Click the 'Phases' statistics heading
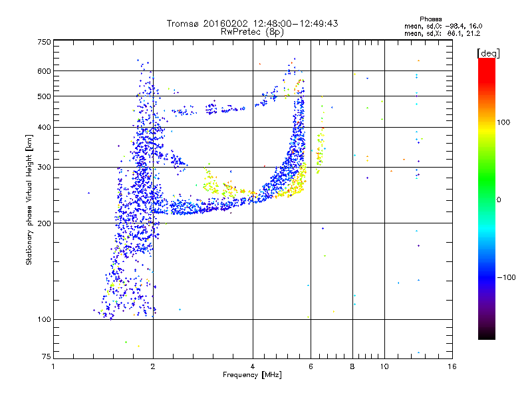Viewport: 532px width, 399px height. point(430,19)
